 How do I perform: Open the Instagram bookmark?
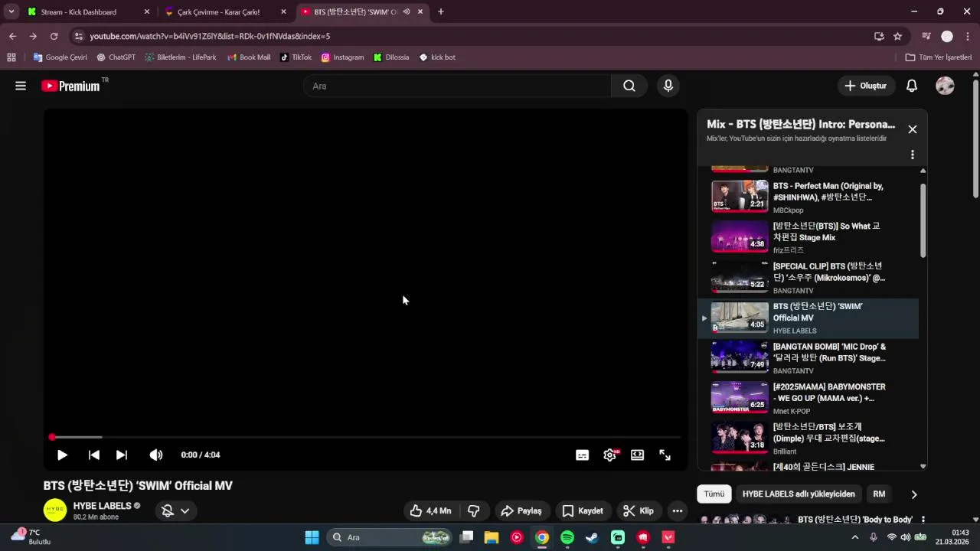point(342,57)
